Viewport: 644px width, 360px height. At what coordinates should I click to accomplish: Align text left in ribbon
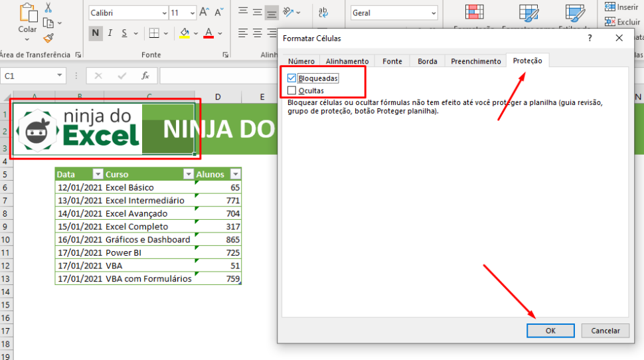(x=243, y=33)
